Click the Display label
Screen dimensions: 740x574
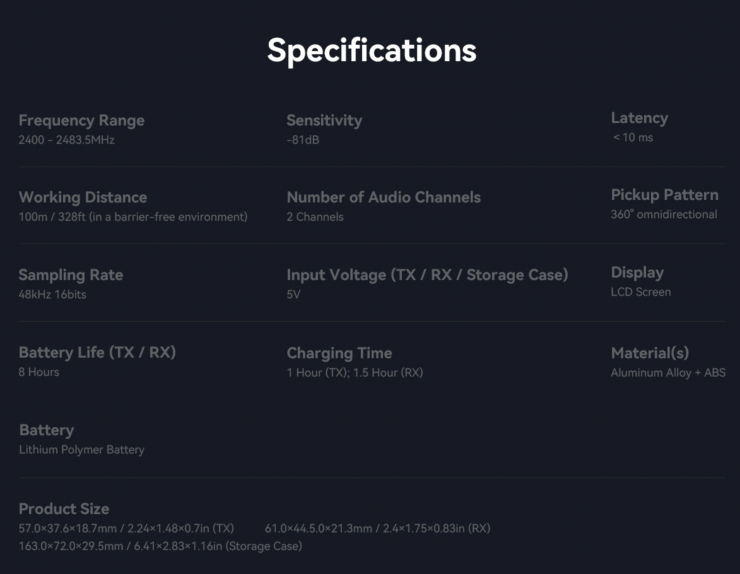point(637,272)
